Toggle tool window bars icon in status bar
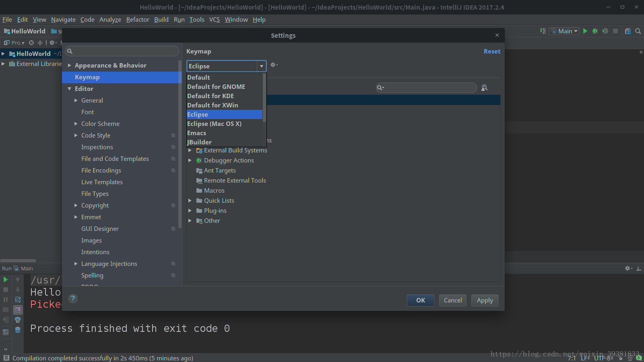The image size is (644, 362). click(x=6, y=358)
